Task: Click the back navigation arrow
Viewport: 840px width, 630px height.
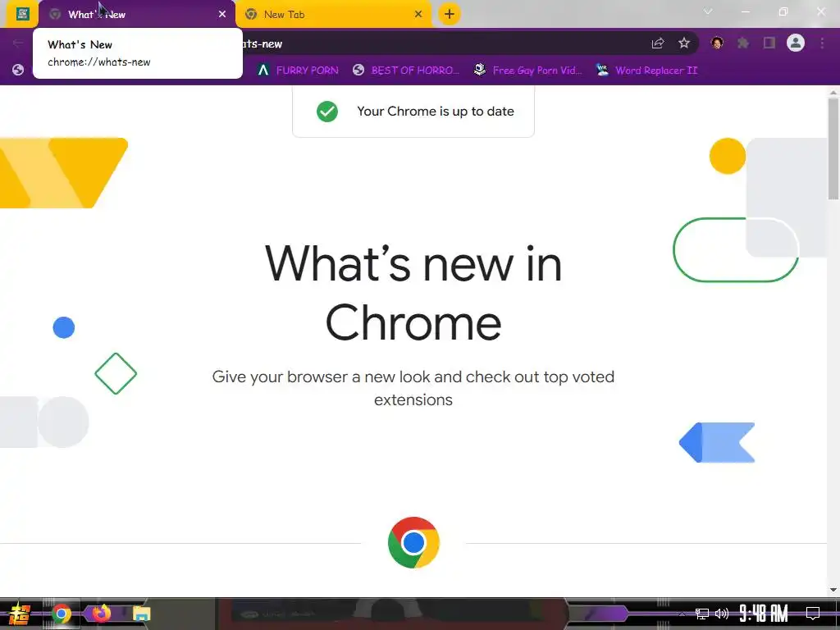Action: click(18, 43)
